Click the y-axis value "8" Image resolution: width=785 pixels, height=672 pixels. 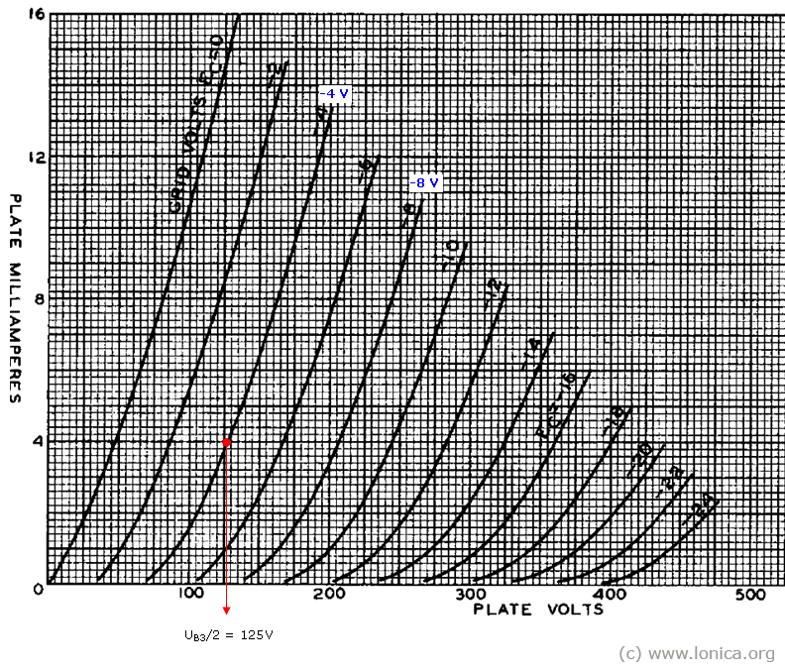[x=39, y=299]
